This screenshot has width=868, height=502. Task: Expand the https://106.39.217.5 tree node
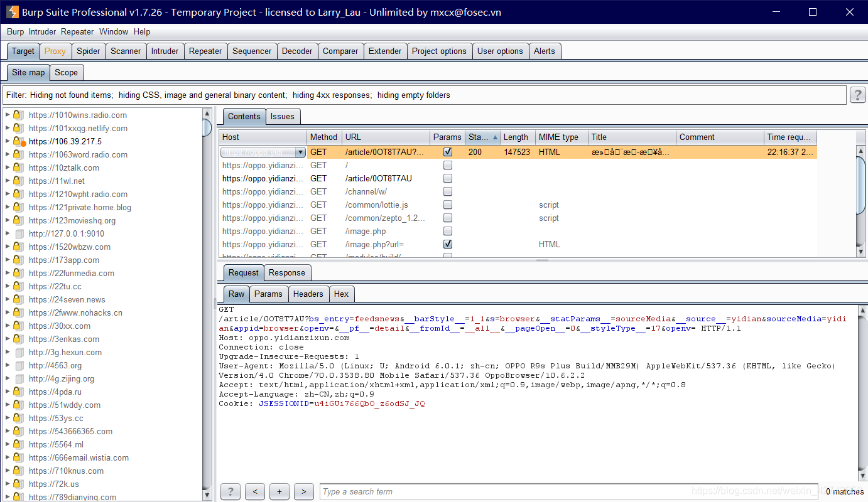click(8, 141)
